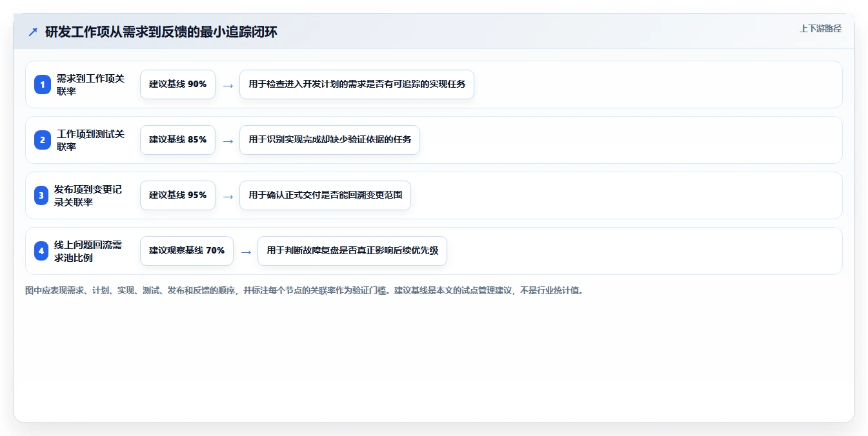Click the box 用于检查进入开发计划的需求是否有可追踪的实现任务
This screenshot has width=868, height=436.
(357, 84)
